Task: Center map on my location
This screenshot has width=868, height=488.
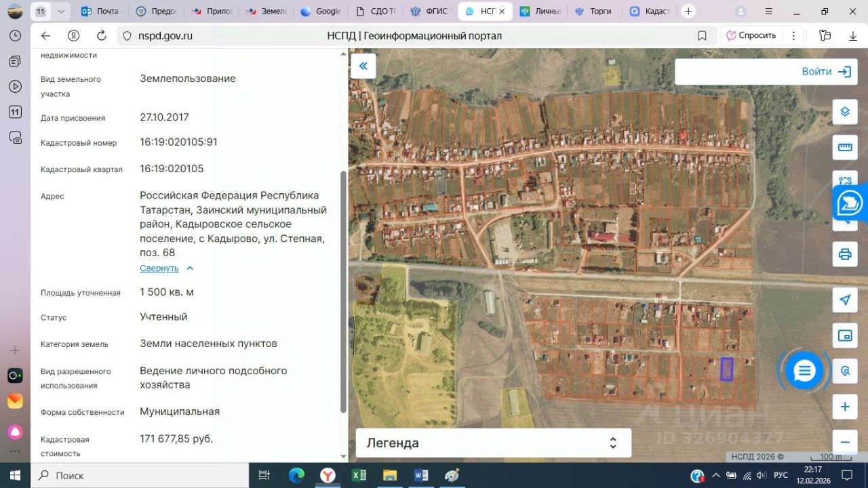Action: [845, 300]
